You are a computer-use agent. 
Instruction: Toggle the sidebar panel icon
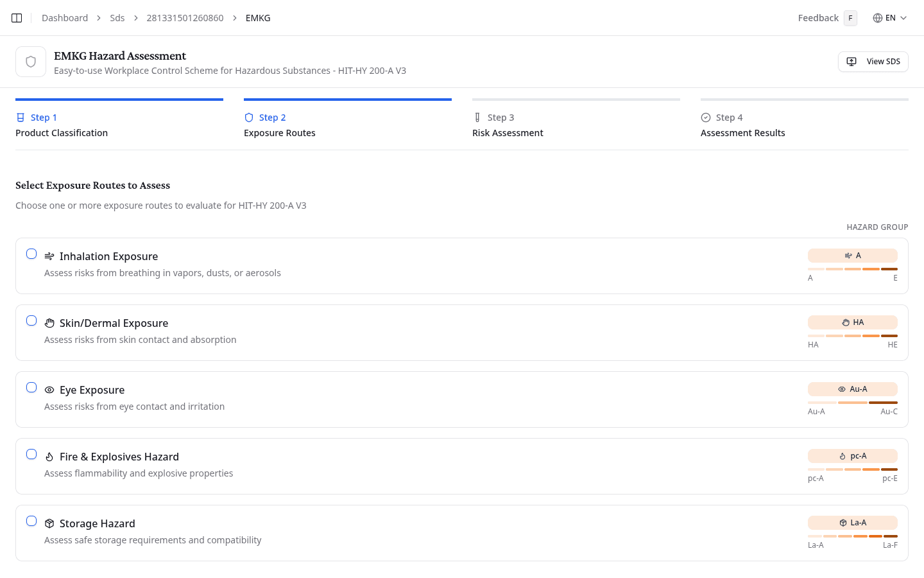tap(17, 18)
